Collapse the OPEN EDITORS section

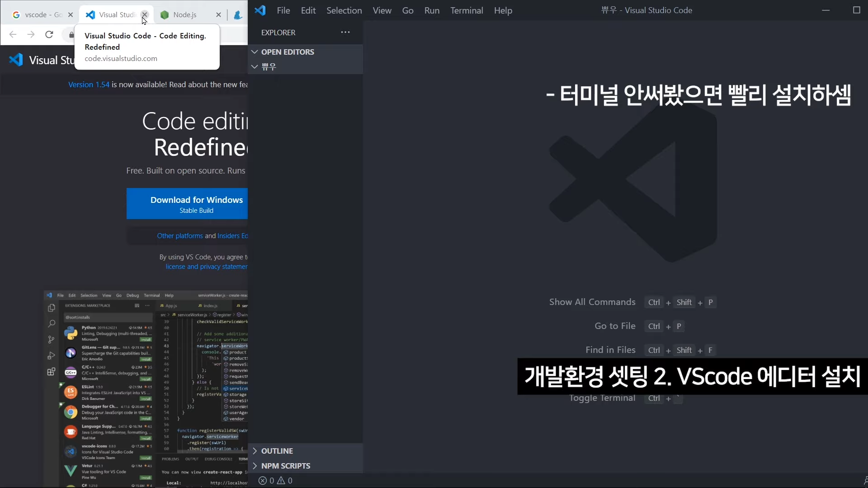tap(255, 52)
